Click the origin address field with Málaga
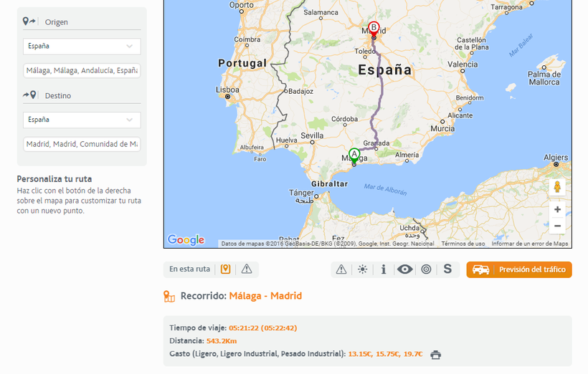 [x=82, y=71]
